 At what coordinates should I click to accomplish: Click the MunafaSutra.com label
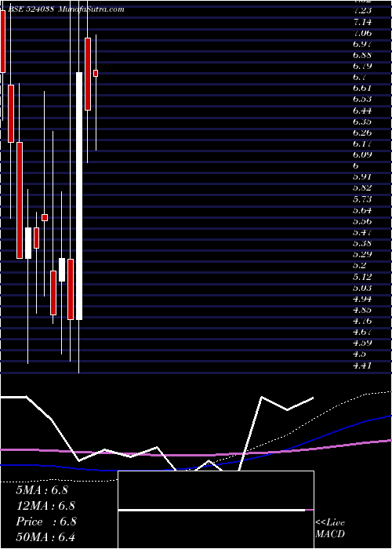pyautogui.click(x=91, y=9)
